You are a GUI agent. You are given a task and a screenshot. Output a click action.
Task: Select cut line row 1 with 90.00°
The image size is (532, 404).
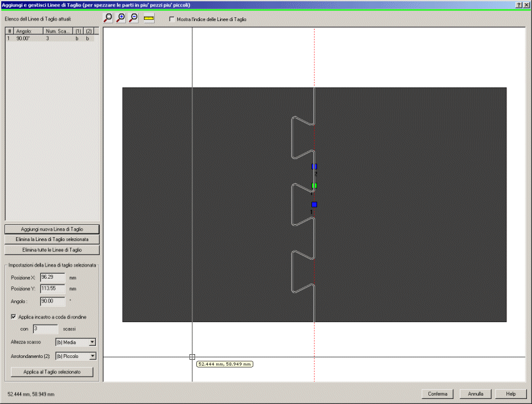pyautogui.click(x=50, y=38)
